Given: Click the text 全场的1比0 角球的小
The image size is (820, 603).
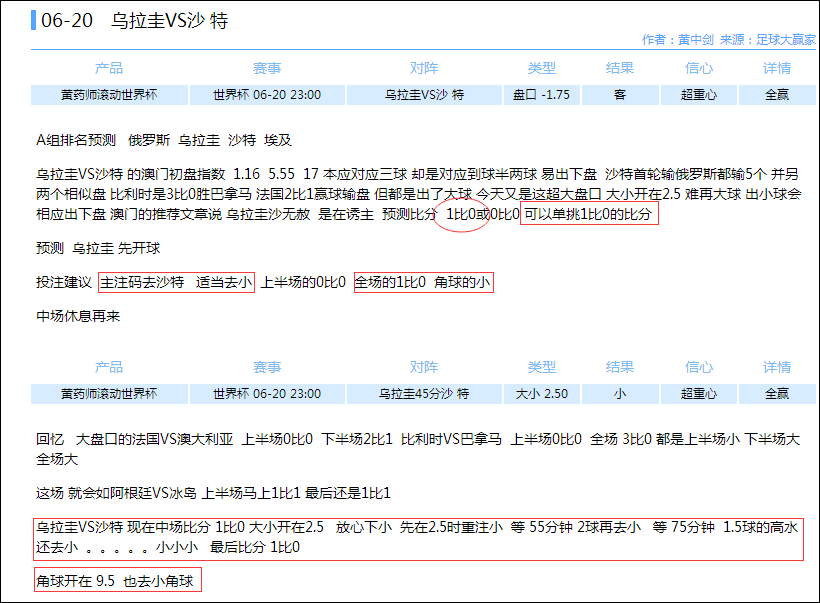Looking at the screenshot, I should (x=423, y=282).
